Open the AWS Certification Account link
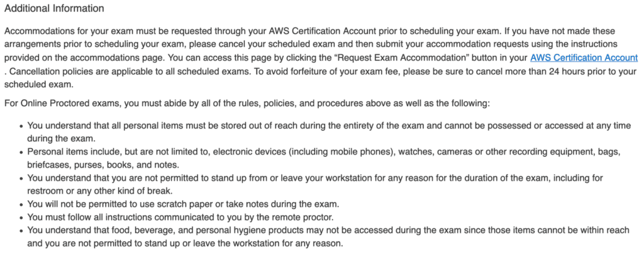Screen dimensions: 644x258 coord(584,58)
